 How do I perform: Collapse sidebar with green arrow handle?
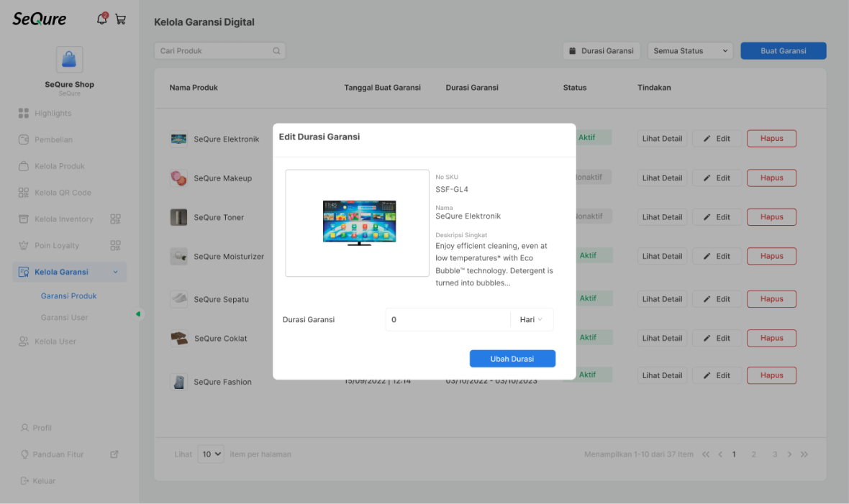138,314
